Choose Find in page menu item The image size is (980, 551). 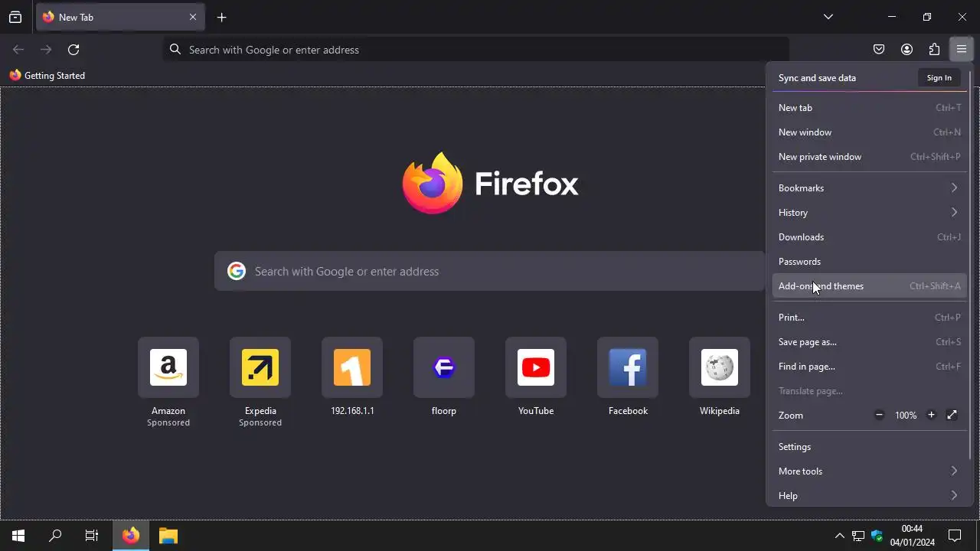[869, 367]
